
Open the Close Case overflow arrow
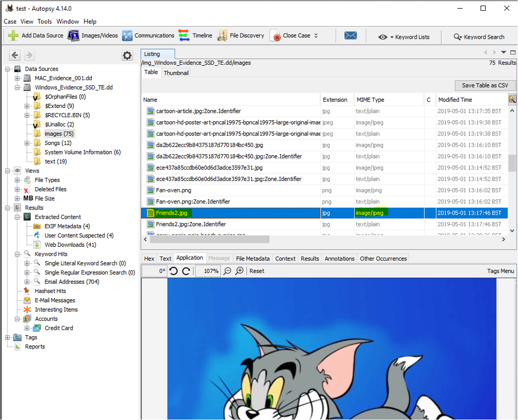tap(316, 35)
